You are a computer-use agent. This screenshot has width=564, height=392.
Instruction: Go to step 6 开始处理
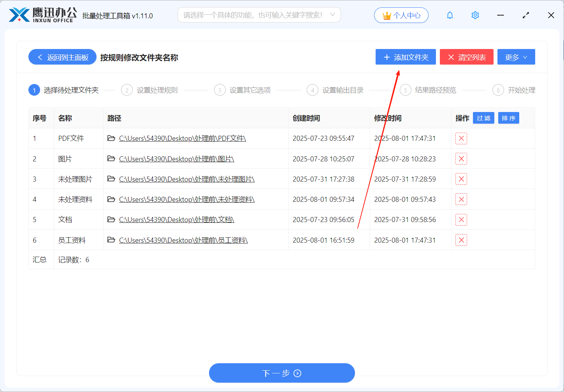[514, 90]
